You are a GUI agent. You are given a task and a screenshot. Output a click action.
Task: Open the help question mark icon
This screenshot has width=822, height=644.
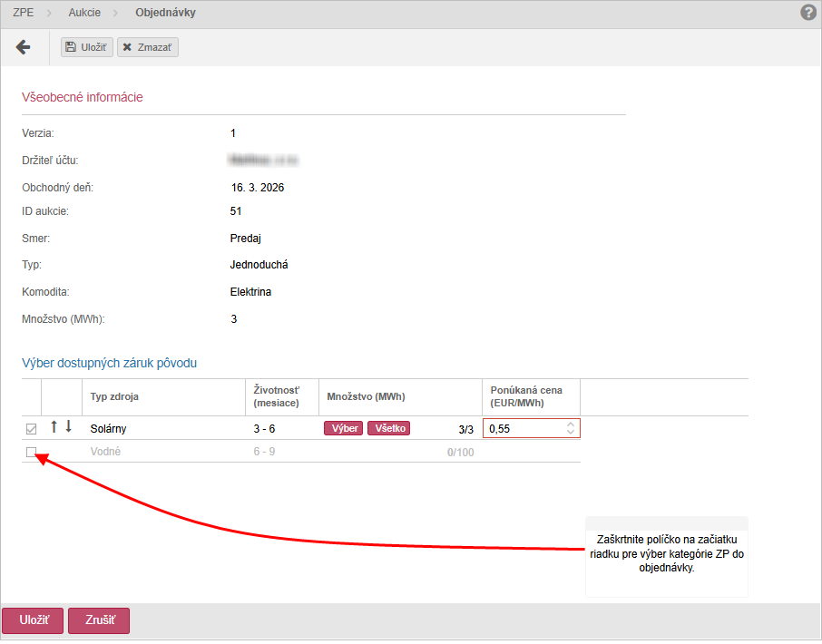point(808,13)
